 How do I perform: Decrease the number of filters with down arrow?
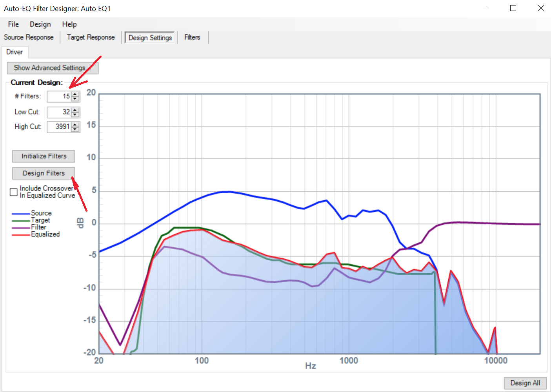tap(75, 99)
